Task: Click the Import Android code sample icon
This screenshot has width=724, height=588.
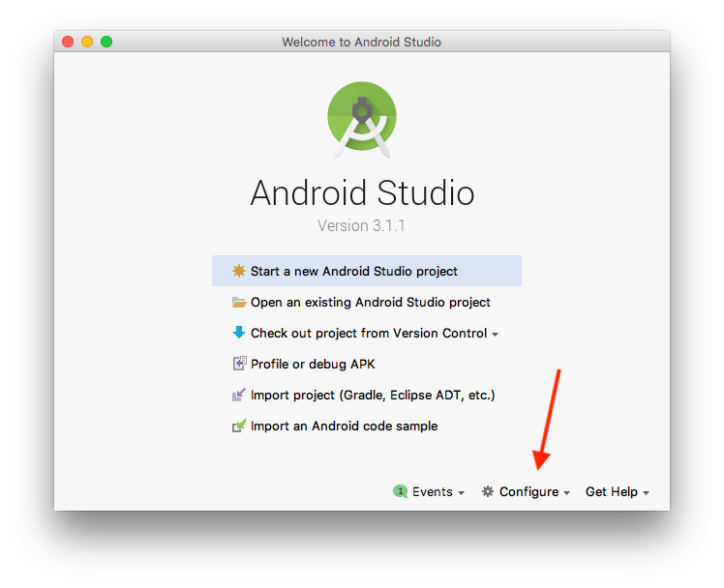Action: point(239,426)
